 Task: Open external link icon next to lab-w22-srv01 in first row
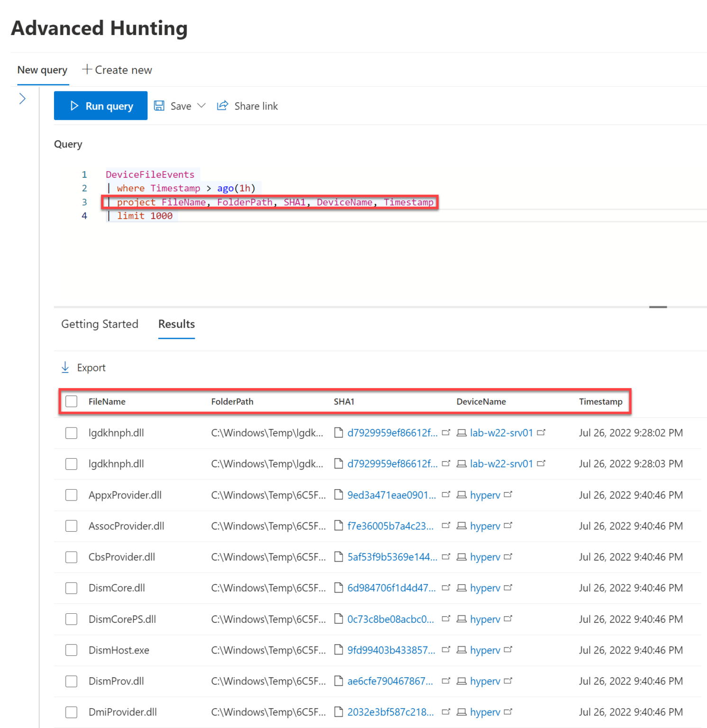pos(541,433)
